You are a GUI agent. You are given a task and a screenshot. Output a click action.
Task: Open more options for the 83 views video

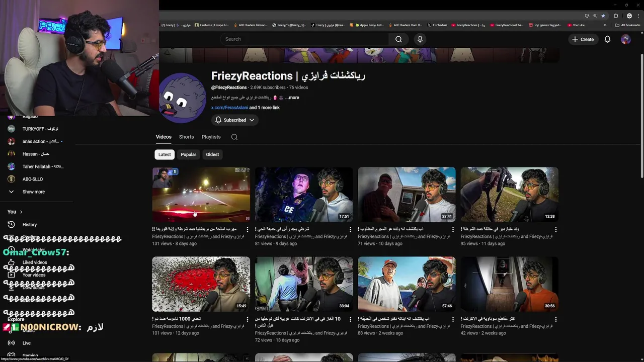point(453,319)
